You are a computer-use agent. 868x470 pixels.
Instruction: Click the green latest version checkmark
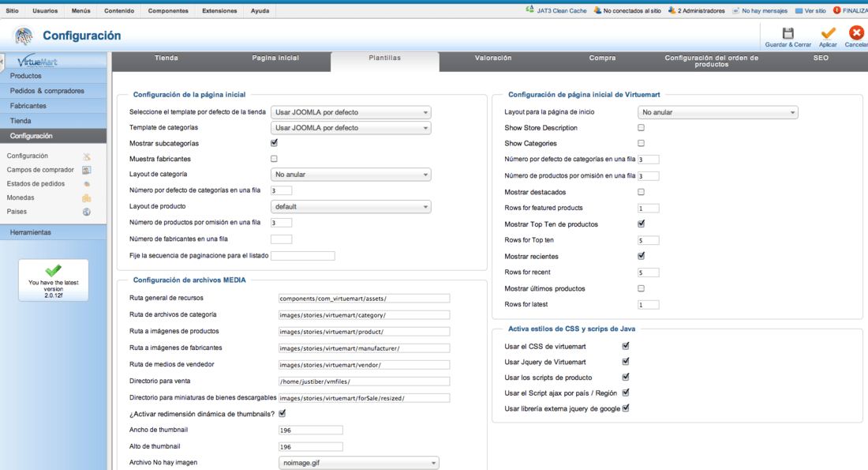pyautogui.click(x=53, y=270)
